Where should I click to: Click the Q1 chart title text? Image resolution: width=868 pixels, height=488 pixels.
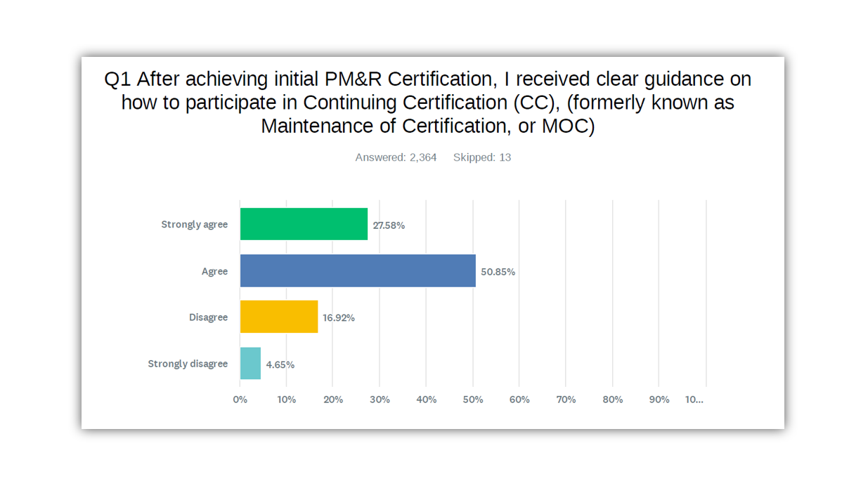[427, 103]
